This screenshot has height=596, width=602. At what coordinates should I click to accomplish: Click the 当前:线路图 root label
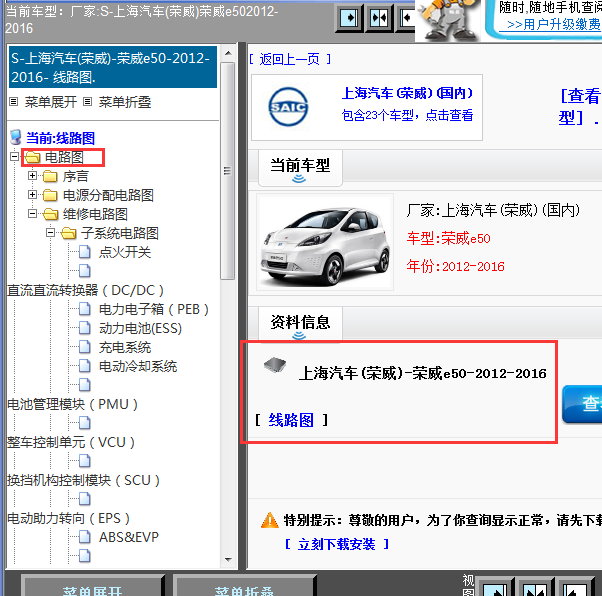coord(60,138)
